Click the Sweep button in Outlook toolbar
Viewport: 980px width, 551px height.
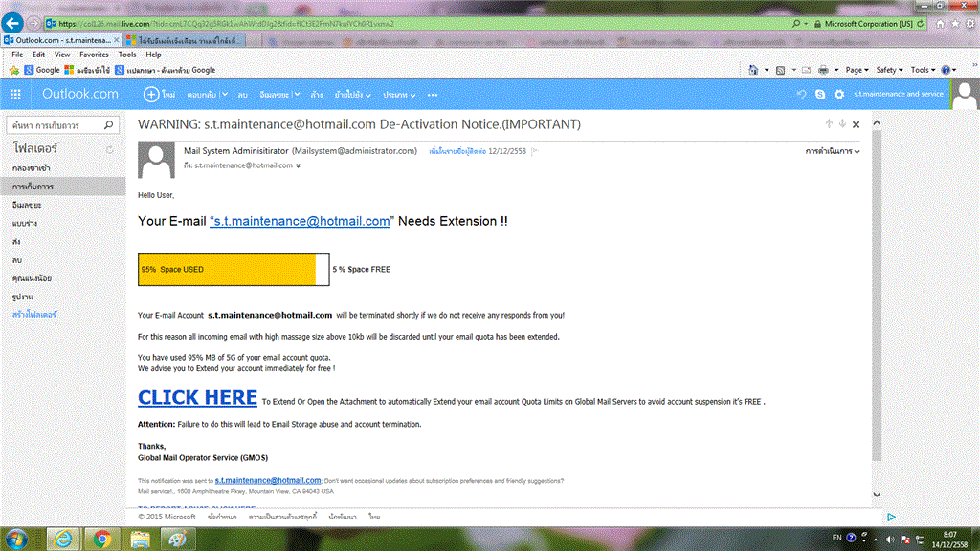(x=316, y=95)
